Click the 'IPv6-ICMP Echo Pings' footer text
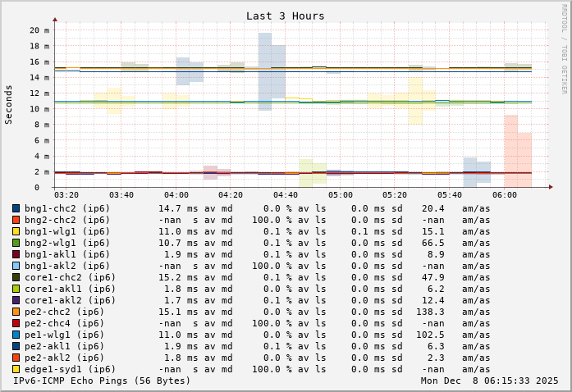Image resolution: width=572 pixels, height=392 pixels. [102, 381]
